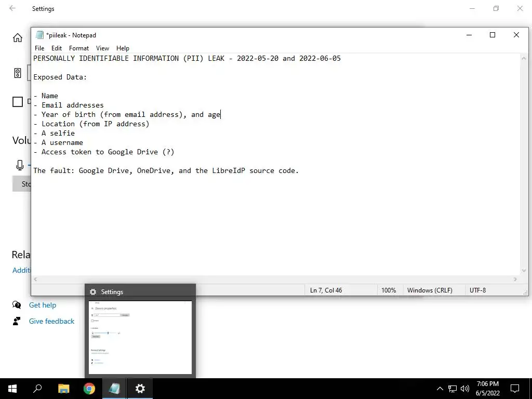This screenshot has width=532, height=399.
Task: Open network status tray icon
Action: (453, 389)
